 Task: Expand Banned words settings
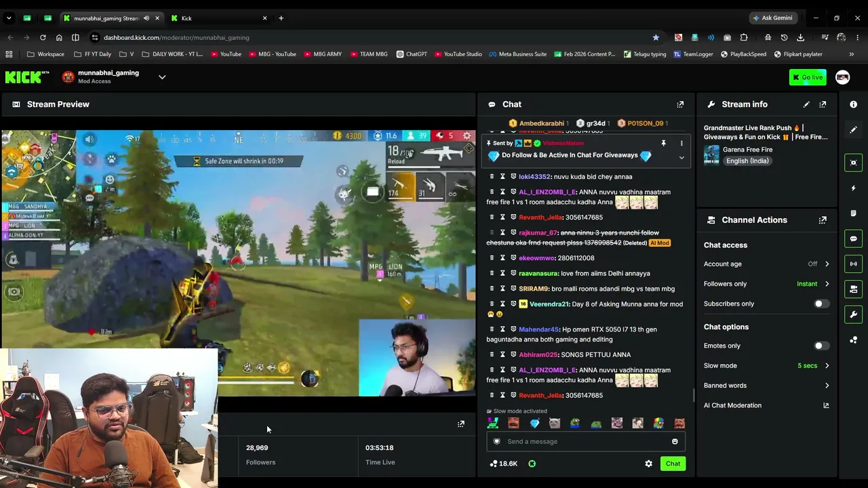coord(766,386)
